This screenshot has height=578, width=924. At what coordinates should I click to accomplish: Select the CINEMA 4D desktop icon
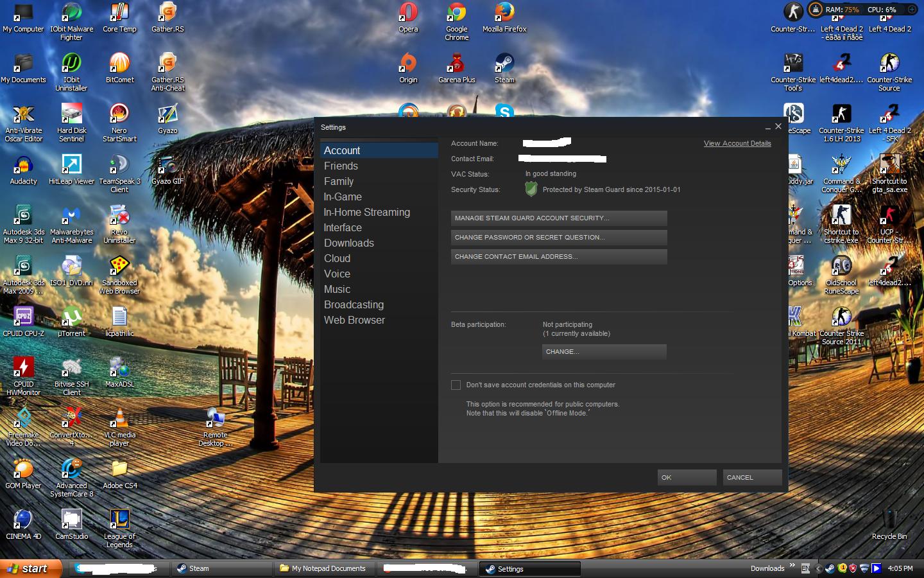[x=23, y=525]
